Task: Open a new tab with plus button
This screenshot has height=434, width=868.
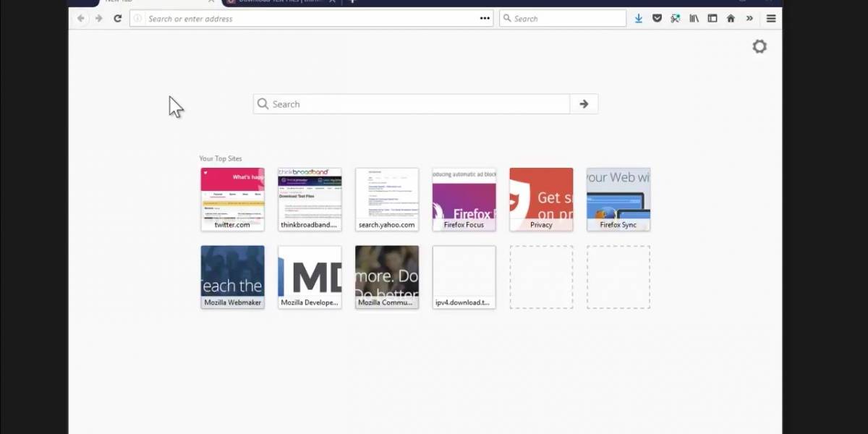Action: [352, 2]
